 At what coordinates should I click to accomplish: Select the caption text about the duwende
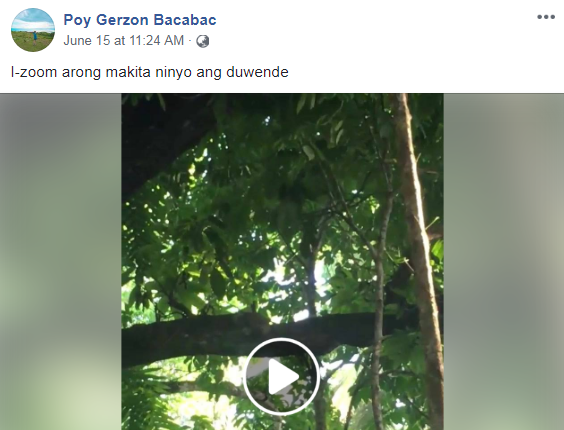click(x=150, y=72)
